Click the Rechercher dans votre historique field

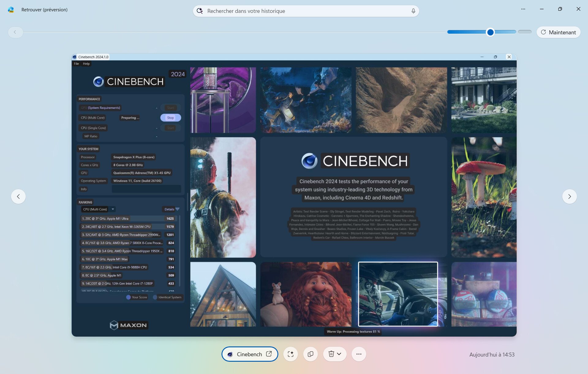point(306,11)
